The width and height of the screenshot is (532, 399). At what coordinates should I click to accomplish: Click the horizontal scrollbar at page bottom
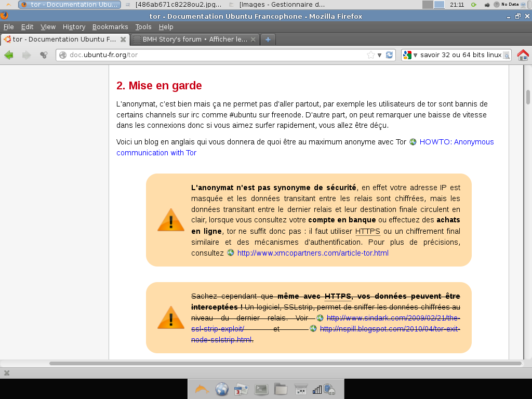pyautogui.click(x=285, y=364)
